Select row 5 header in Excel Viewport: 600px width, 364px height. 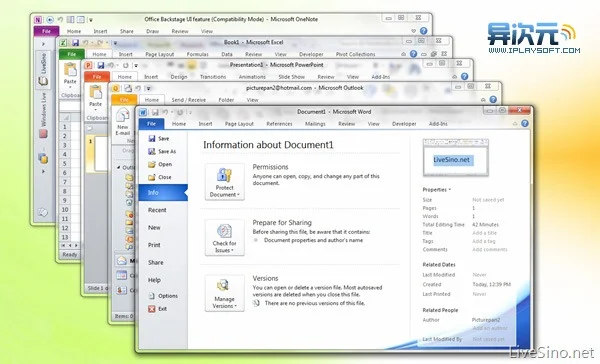pyautogui.click(x=65, y=164)
